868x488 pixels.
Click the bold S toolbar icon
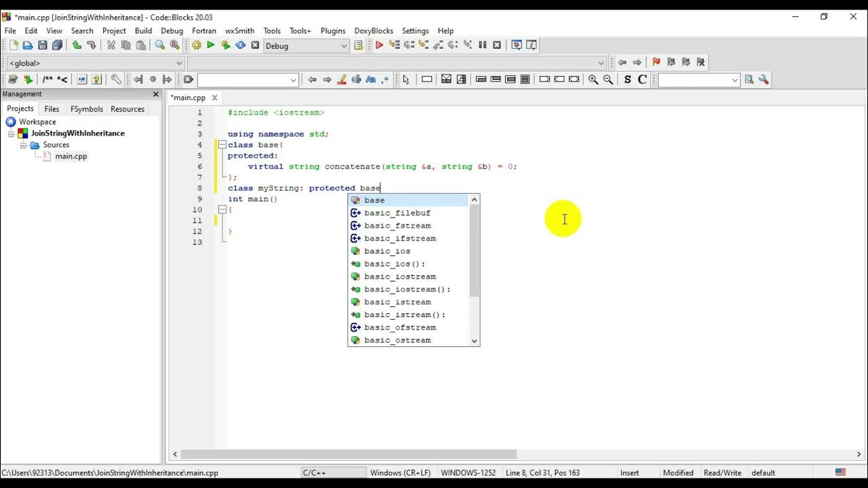click(627, 80)
